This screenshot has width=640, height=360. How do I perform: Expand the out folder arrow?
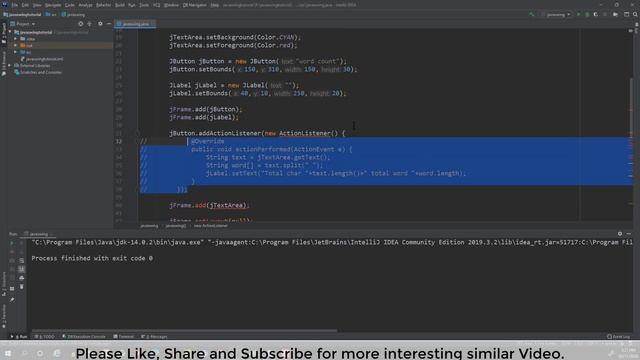[x=16, y=45]
